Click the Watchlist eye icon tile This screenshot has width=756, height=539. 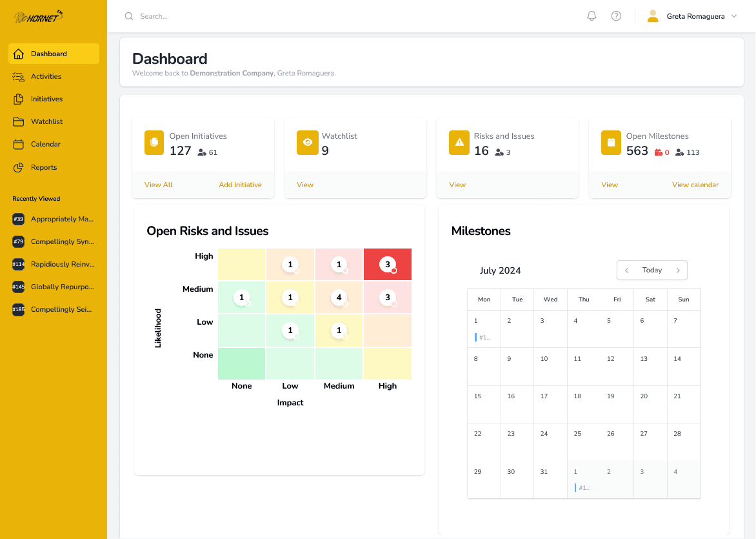[307, 143]
